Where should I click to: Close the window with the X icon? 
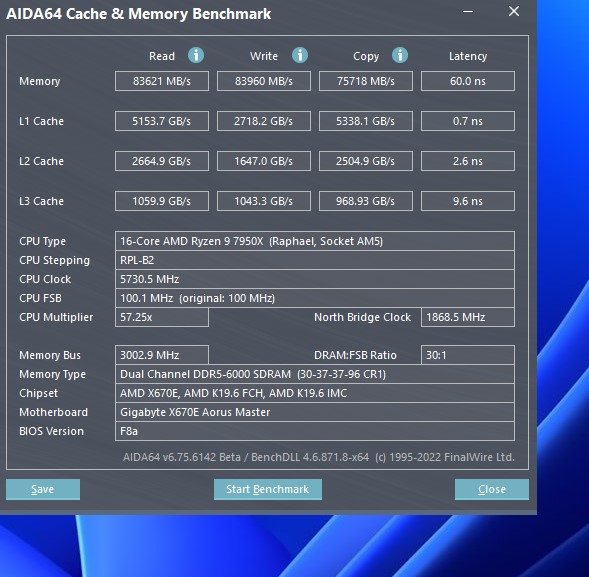(514, 11)
